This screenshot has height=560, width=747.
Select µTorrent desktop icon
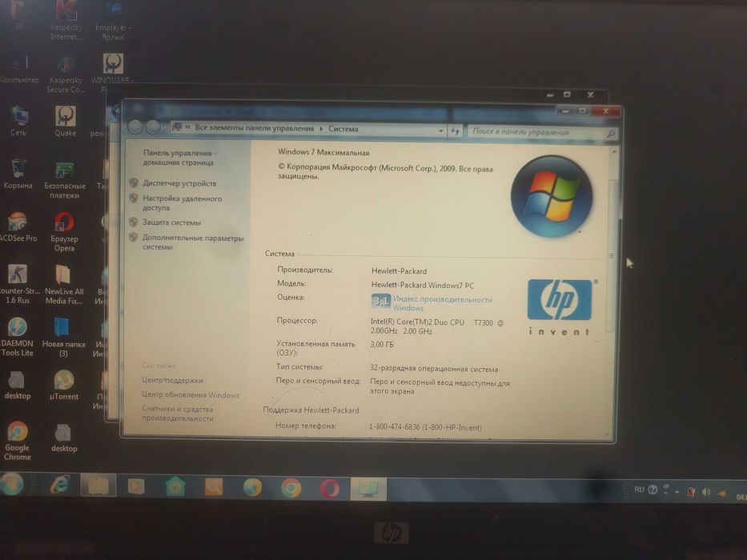click(64, 385)
